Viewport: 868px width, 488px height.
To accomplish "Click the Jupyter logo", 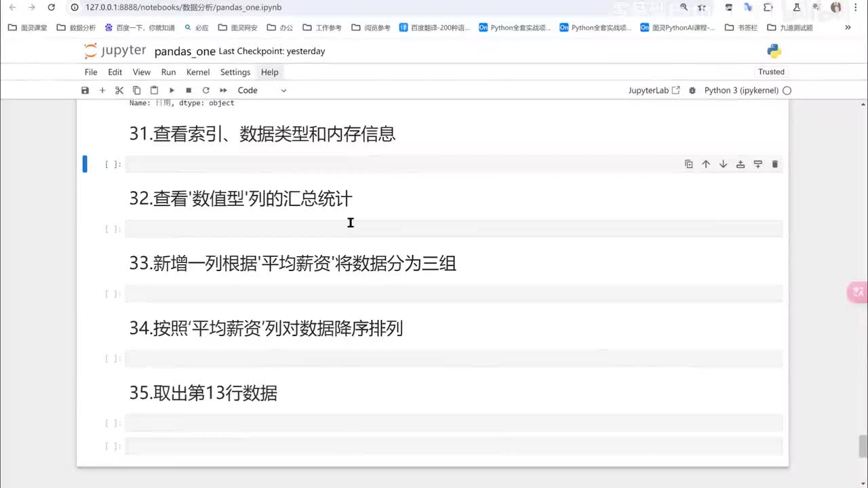I will tap(115, 51).
